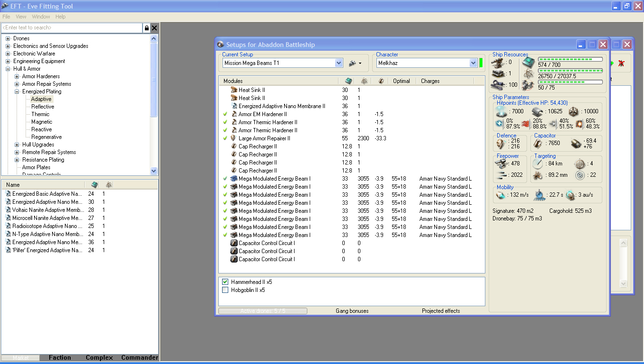Viewport: 644px width, 364px height.
Task: Click the hull structure icon showing 10000
Action: [x=573, y=111]
